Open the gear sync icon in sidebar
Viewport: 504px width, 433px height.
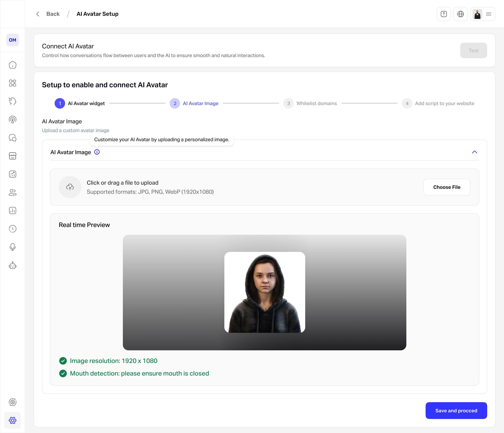coord(13,402)
